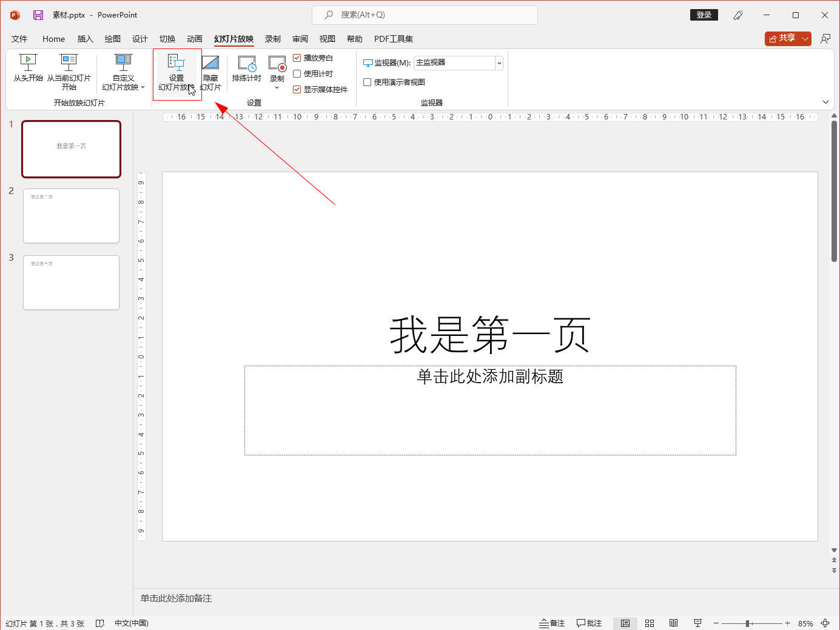Image resolution: width=840 pixels, height=630 pixels.
Task: Click the pen/coming soon features icon
Action: coord(738,15)
